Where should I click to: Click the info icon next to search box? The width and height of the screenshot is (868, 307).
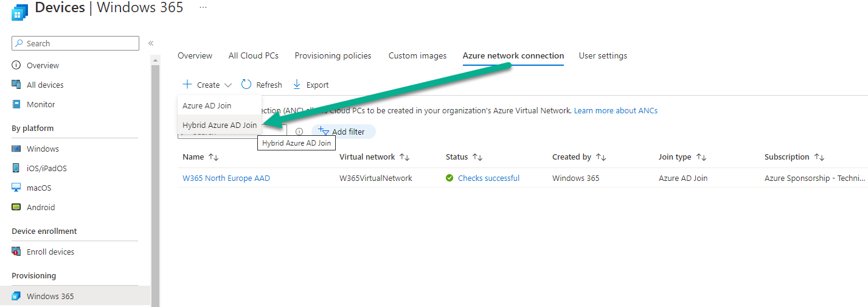[x=299, y=132]
